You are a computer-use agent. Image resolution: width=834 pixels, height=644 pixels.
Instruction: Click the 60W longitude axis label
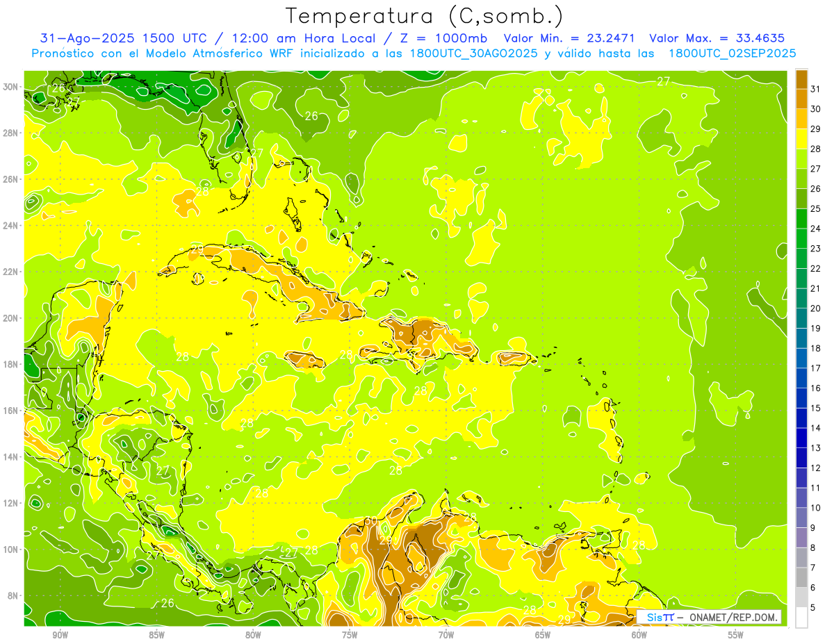tap(639, 635)
